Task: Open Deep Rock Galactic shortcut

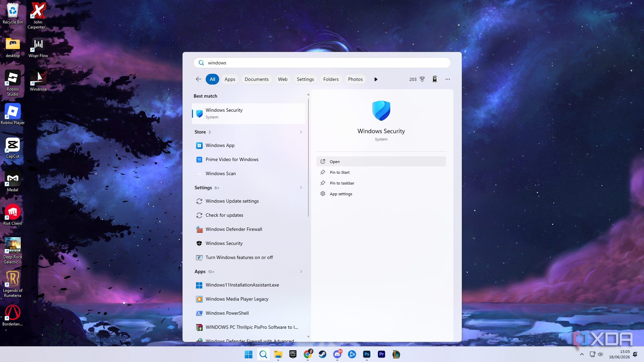Action: tap(13, 251)
